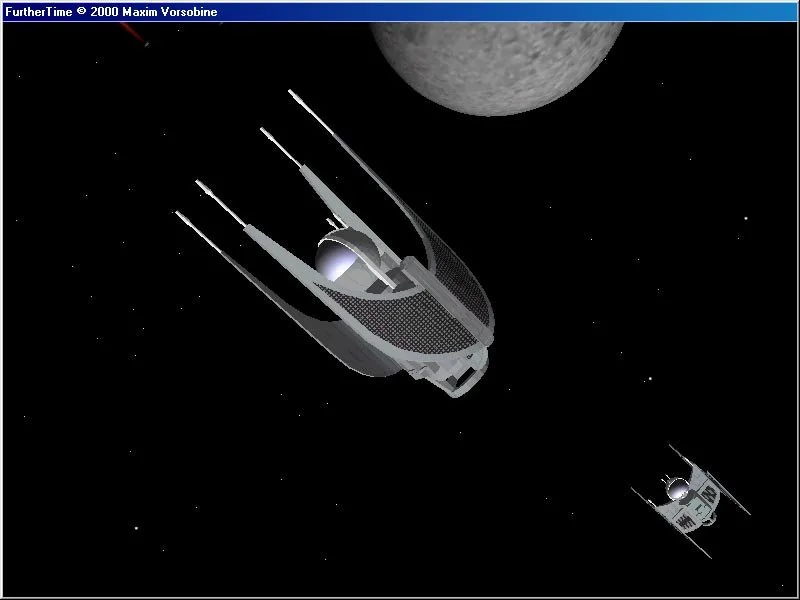Click the red object near top-left corner
800x600 pixels.
(135, 34)
